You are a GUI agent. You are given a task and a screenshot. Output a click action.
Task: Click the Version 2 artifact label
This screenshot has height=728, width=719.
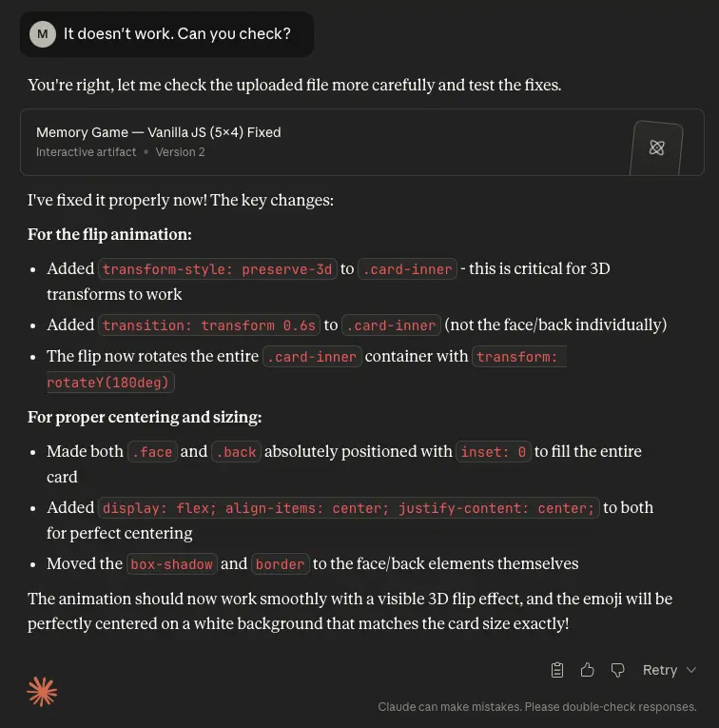point(181,152)
